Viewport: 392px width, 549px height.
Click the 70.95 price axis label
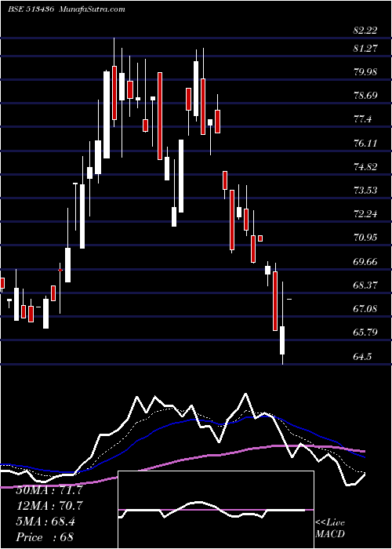click(365, 238)
